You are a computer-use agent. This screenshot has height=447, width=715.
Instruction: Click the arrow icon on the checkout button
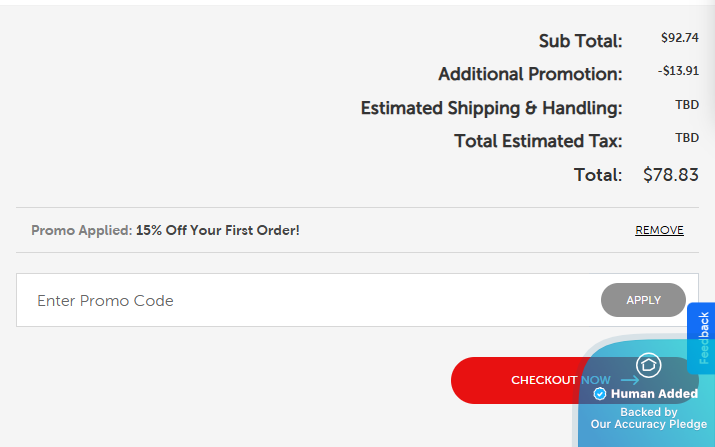click(x=630, y=380)
